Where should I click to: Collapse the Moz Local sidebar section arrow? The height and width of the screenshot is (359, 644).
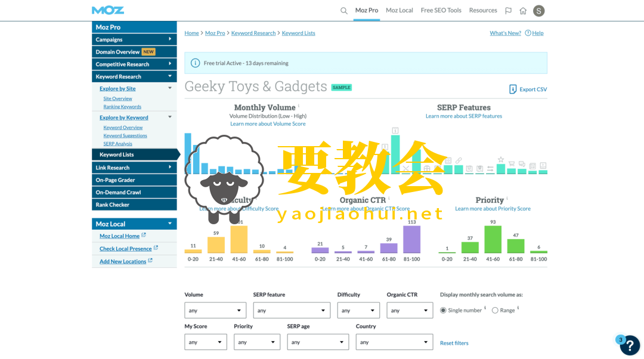[x=169, y=224]
